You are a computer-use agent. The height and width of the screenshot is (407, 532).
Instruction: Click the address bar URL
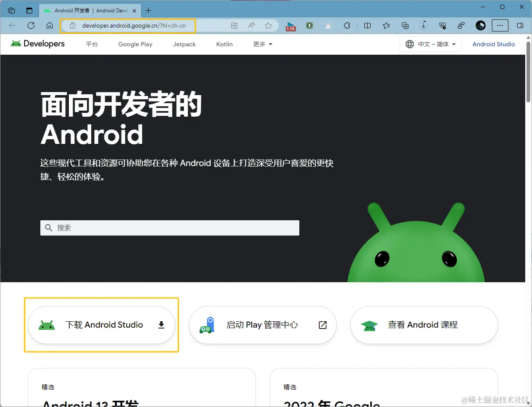click(134, 25)
